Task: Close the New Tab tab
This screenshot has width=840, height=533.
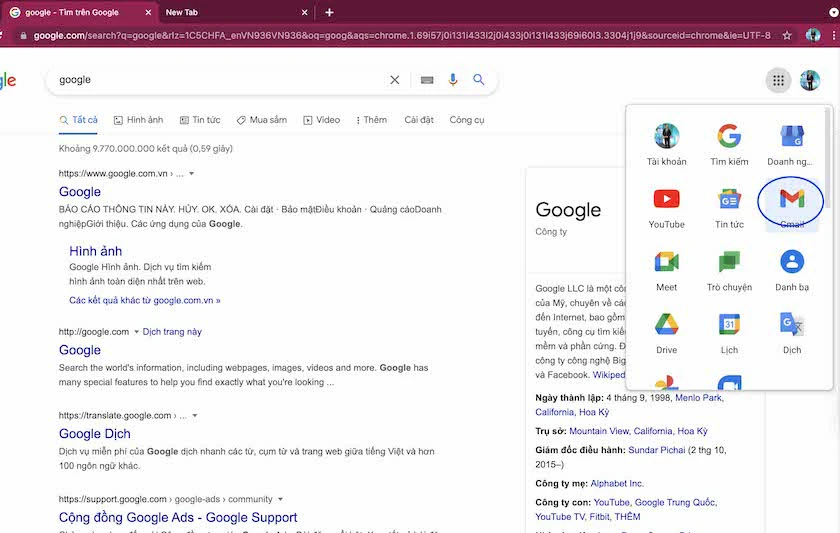Action: click(x=304, y=12)
